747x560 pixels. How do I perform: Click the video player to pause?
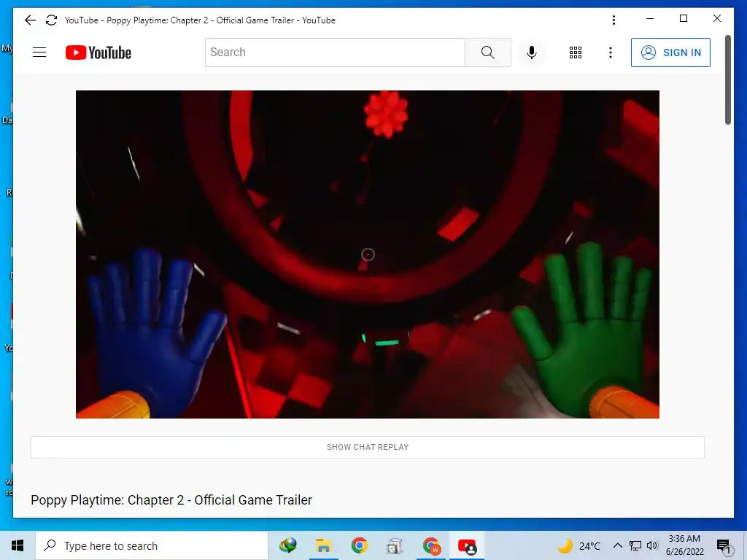tap(368, 254)
